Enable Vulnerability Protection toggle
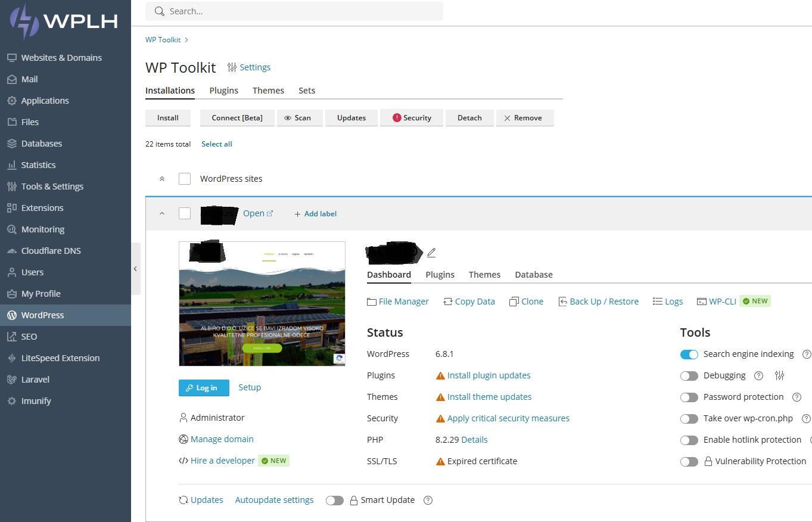Image resolution: width=812 pixels, height=522 pixels. (x=689, y=462)
